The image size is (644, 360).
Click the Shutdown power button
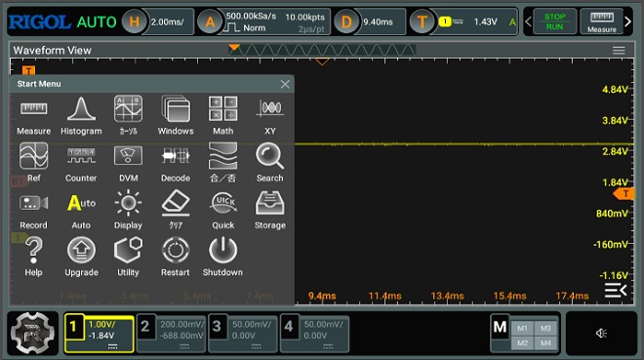[x=222, y=258]
